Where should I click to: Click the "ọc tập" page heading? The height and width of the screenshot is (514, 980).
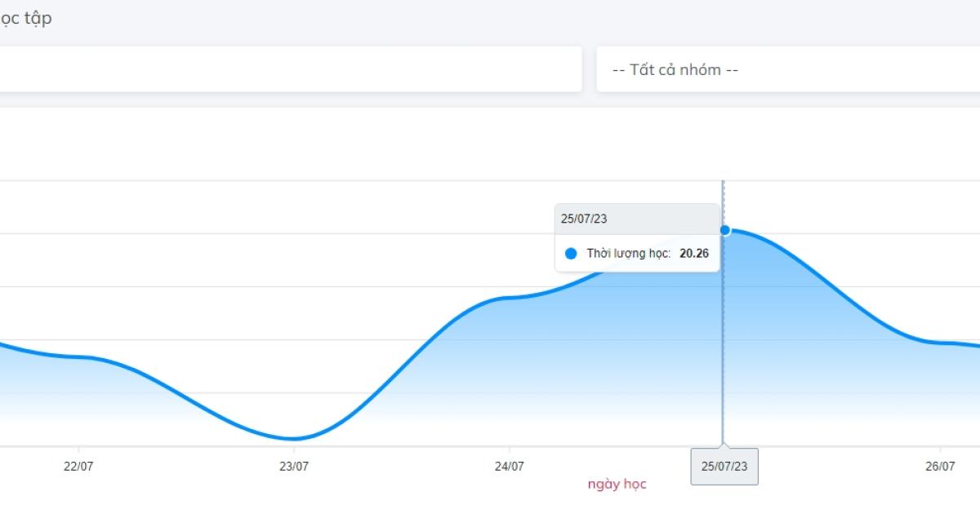click(26, 18)
